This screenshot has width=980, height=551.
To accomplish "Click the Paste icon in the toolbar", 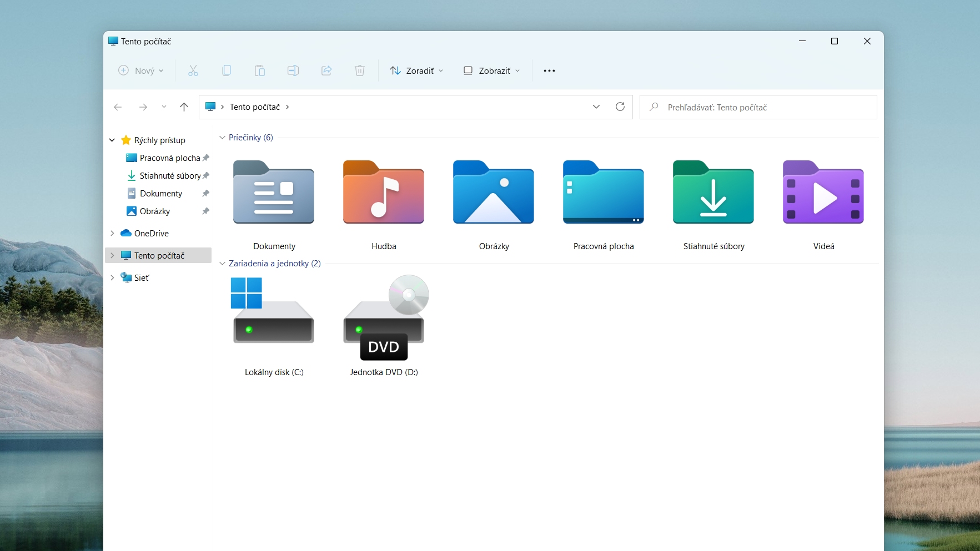I will point(259,70).
